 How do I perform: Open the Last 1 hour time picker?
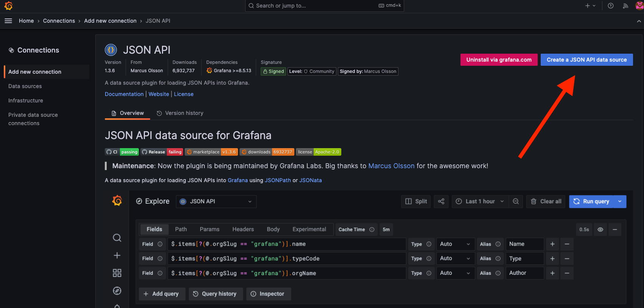[x=480, y=201]
